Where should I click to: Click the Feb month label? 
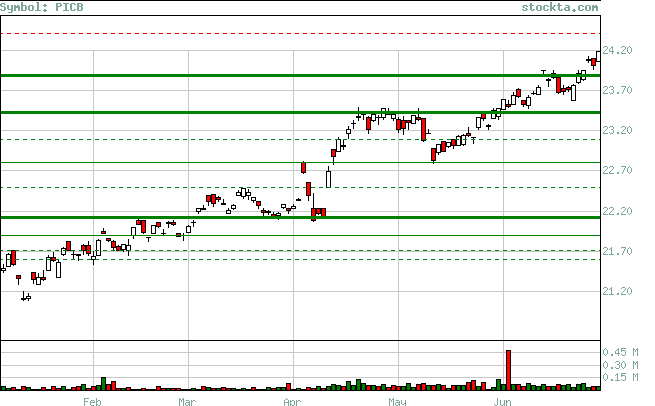tap(92, 402)
